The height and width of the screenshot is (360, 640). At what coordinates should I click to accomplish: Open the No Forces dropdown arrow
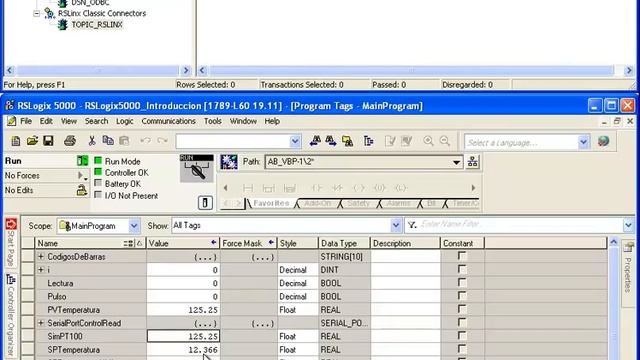pyautogui.click(x=82, y=176)
